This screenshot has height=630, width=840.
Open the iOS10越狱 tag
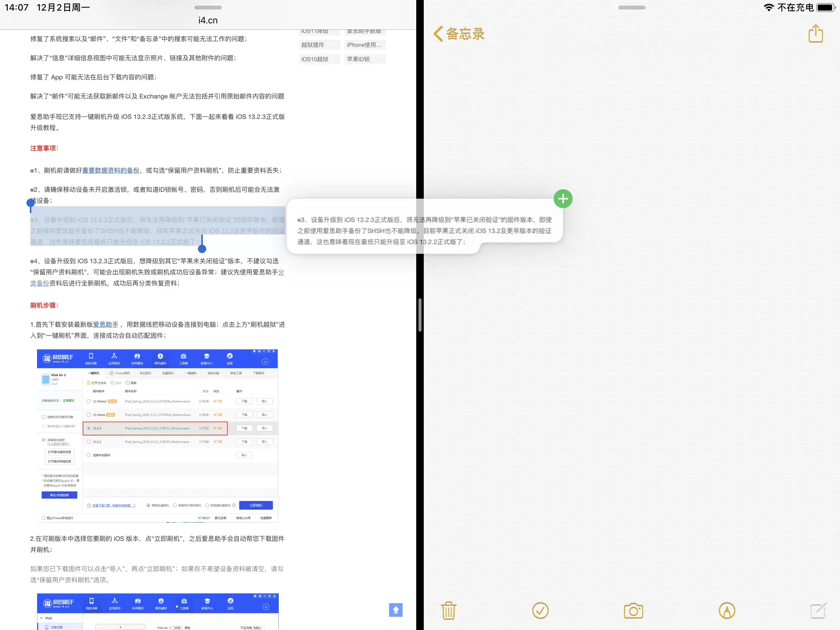click(x=319, y=59)
